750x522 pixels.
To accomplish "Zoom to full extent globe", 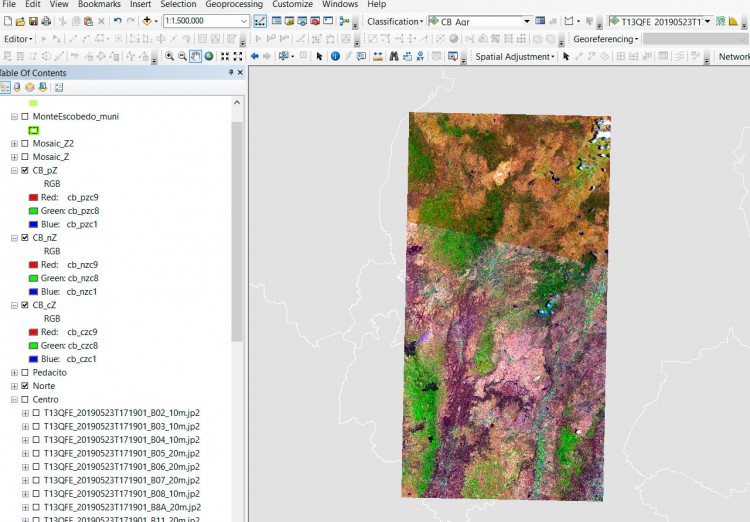I will (x=209, y=56).
